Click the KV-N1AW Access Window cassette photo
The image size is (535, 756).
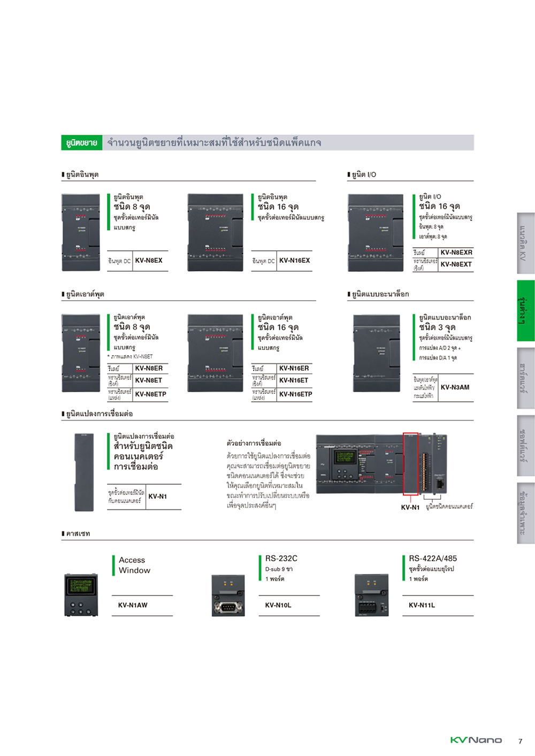[81, 595]
